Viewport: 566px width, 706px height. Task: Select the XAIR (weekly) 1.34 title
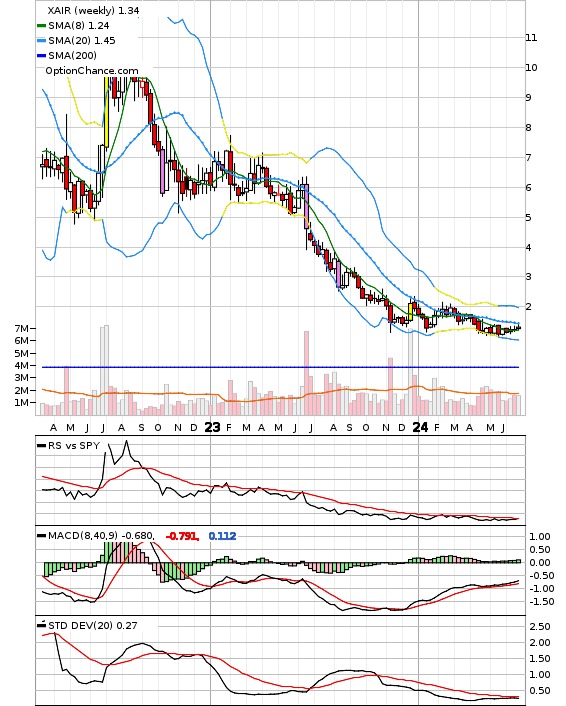point(93,10)
